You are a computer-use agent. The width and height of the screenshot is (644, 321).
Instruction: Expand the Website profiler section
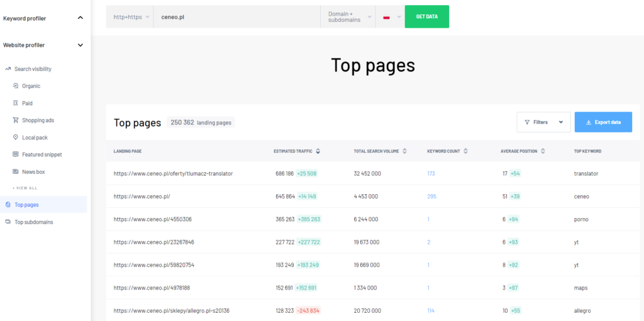[80, 45]
